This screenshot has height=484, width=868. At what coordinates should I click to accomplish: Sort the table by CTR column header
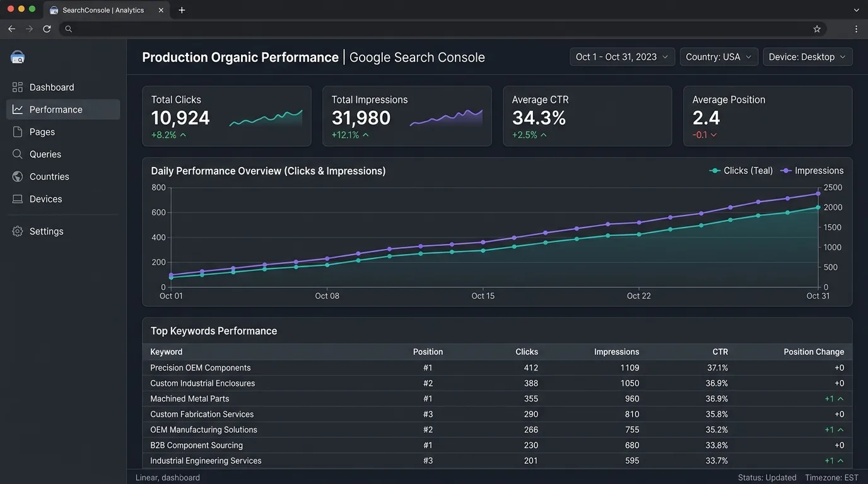click(720, 352)
